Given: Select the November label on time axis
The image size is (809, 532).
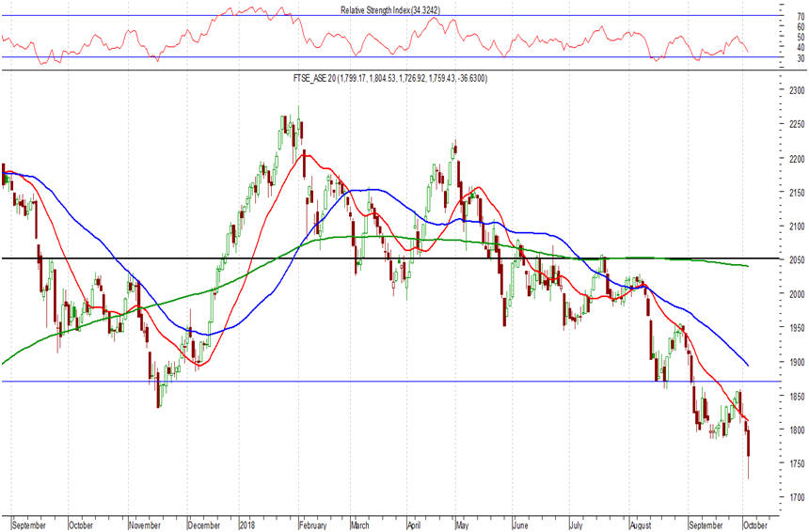Looking at the screenshot, I should tap(145, 525).
